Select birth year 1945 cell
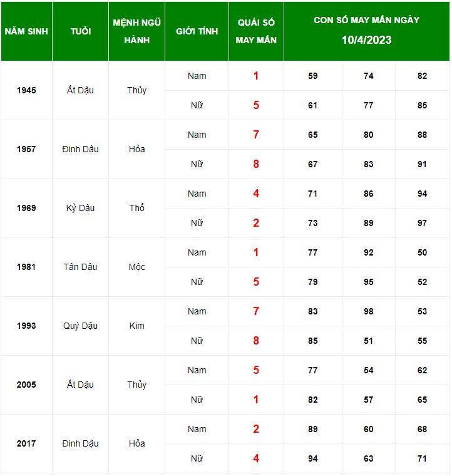The width and height of the screenshot is (452, 476). pyautogui.click(x=26, y=90)
